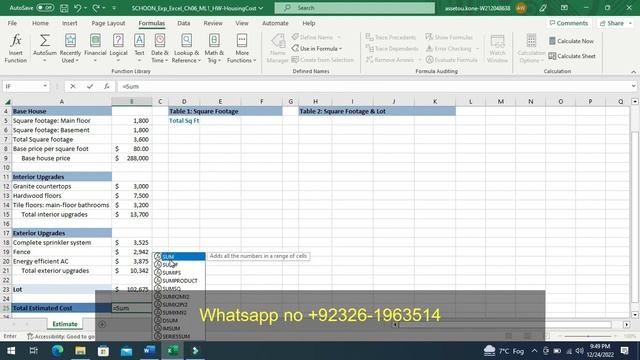The height and width of the screenshot is (360, 640).
Task: Click the vertical scrollbar down arrow
Action: click(635, 315)
